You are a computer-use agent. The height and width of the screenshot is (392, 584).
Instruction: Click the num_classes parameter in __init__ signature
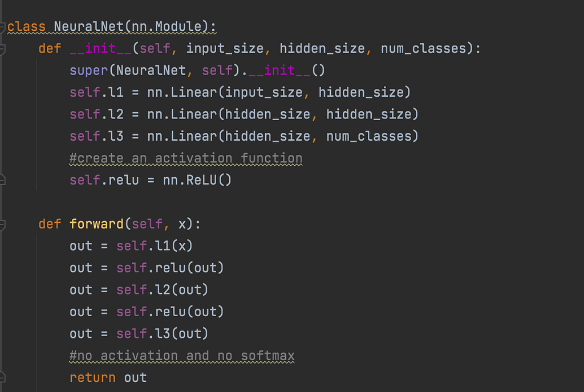[x=423, y=49]
